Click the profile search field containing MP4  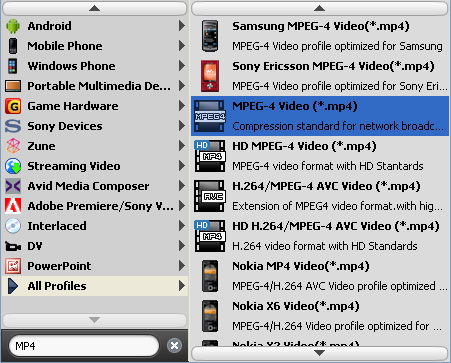coord(84,346)
